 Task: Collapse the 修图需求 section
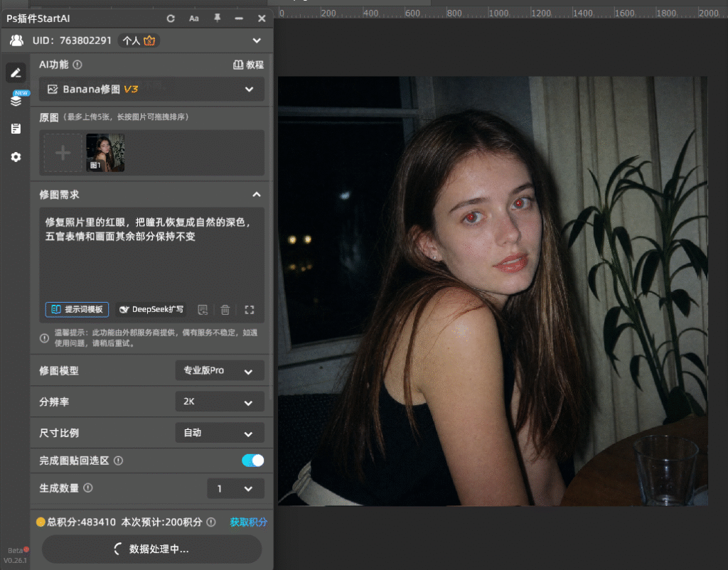click(x=257, y=195)
